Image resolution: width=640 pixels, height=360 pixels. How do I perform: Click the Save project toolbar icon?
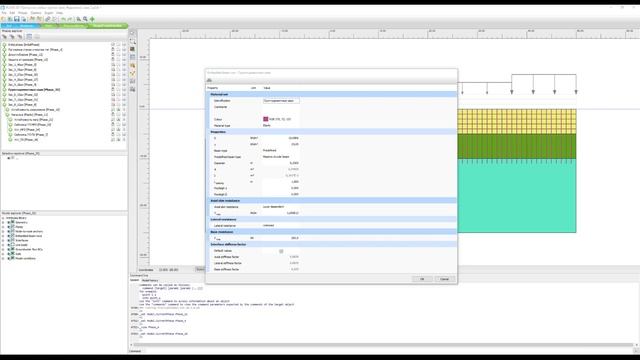17,19
